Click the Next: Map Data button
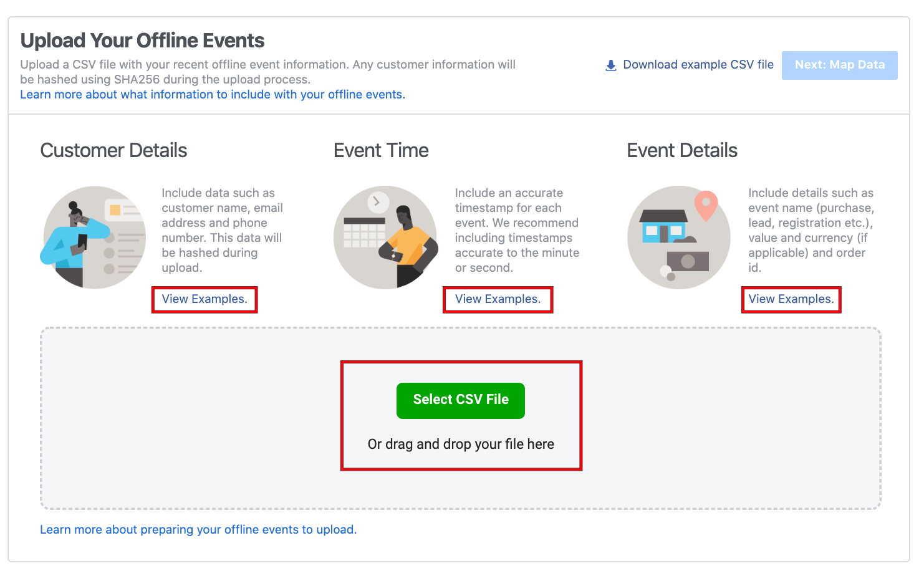 tap(839, 65)
